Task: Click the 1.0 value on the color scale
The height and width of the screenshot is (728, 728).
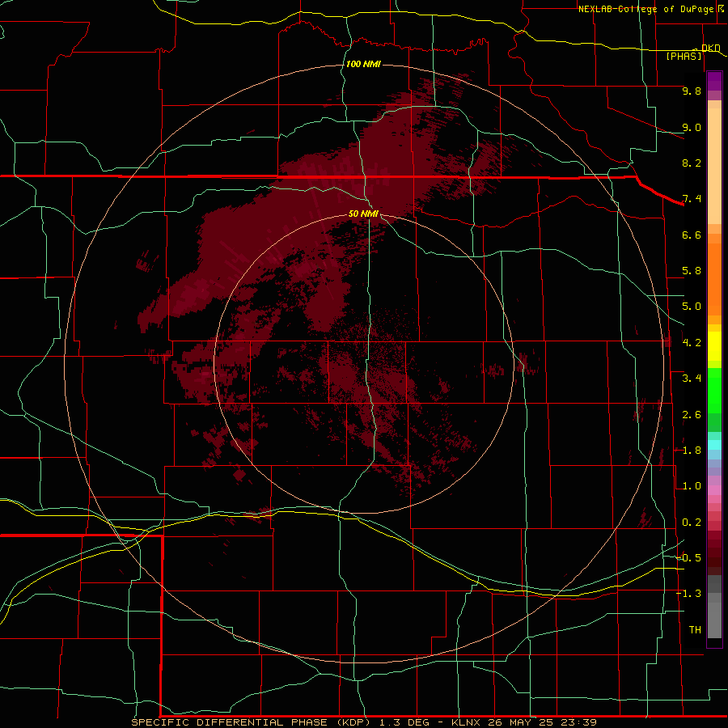Action: [692, 486]
